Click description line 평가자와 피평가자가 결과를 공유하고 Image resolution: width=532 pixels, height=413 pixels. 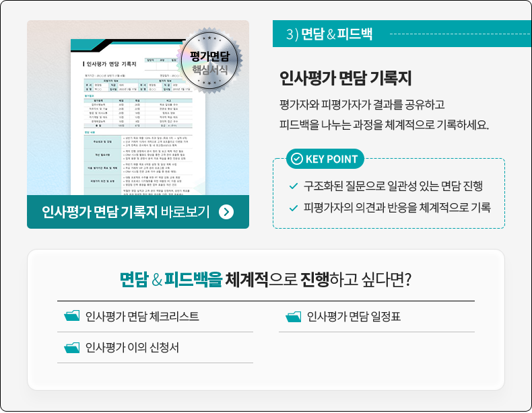362,105
